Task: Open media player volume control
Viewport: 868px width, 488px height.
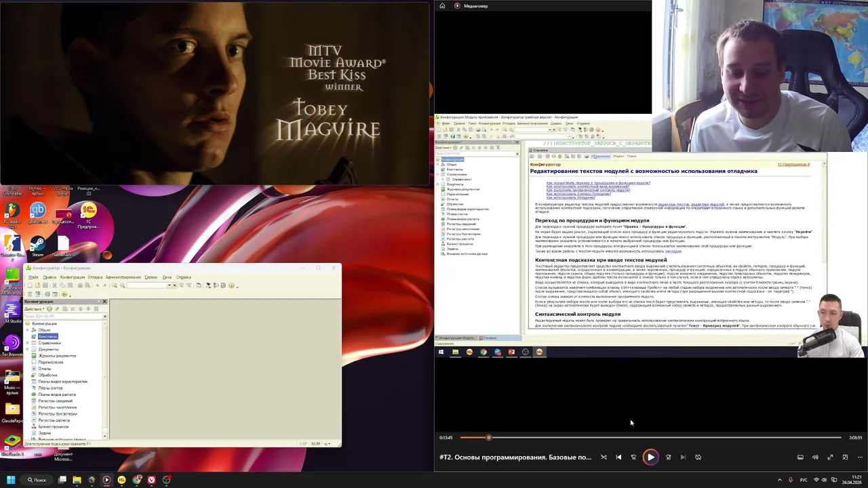Action: click(x=815, y=457)
